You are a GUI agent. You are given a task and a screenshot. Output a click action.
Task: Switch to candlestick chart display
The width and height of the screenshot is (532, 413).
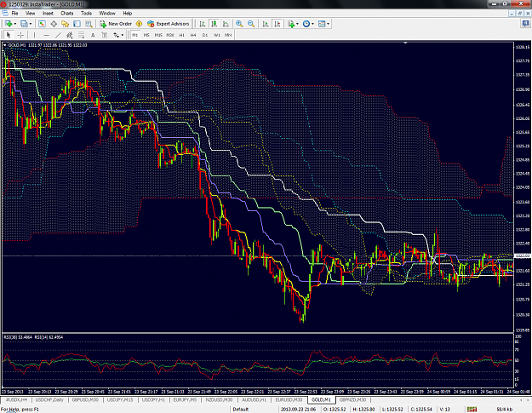tap(215, 24)
